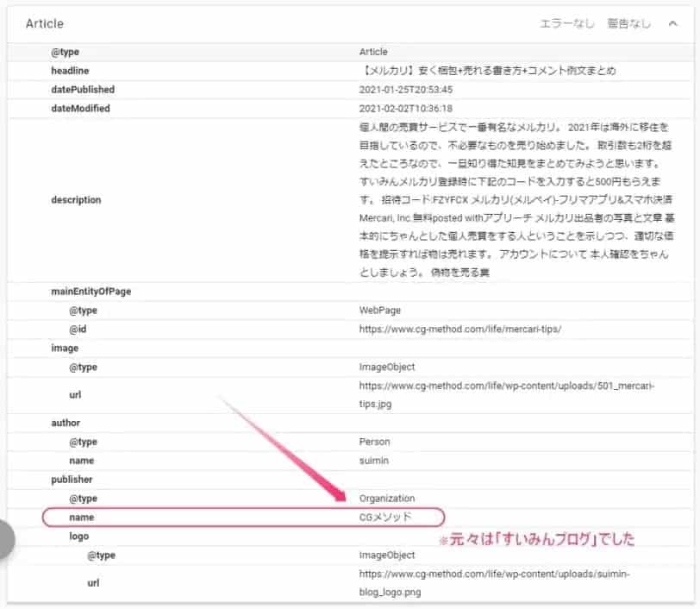The image size is (700, 609).
Task: Click the ImageObject value under image
Action: (387, 367)
